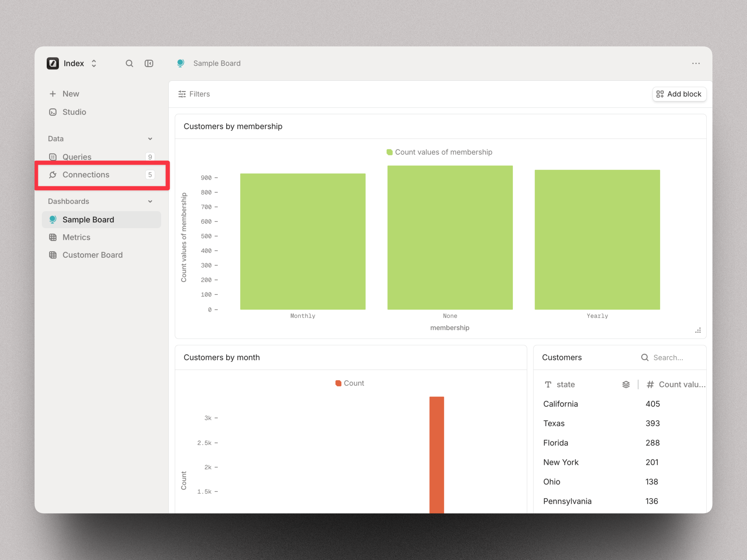Click the search magnifier icon in header
This screenshot has height=560, width=747.
point(129,63)
